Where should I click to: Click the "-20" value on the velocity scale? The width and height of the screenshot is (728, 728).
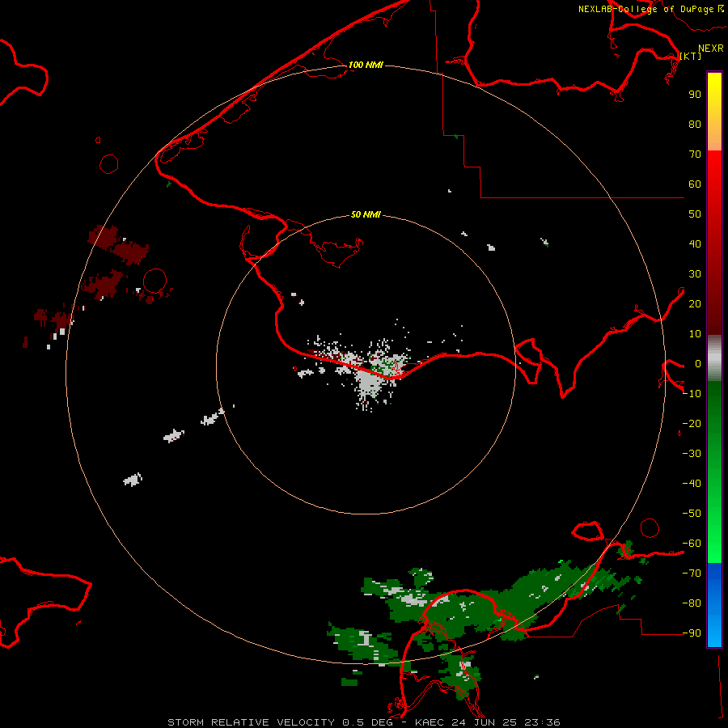[692, 424]
